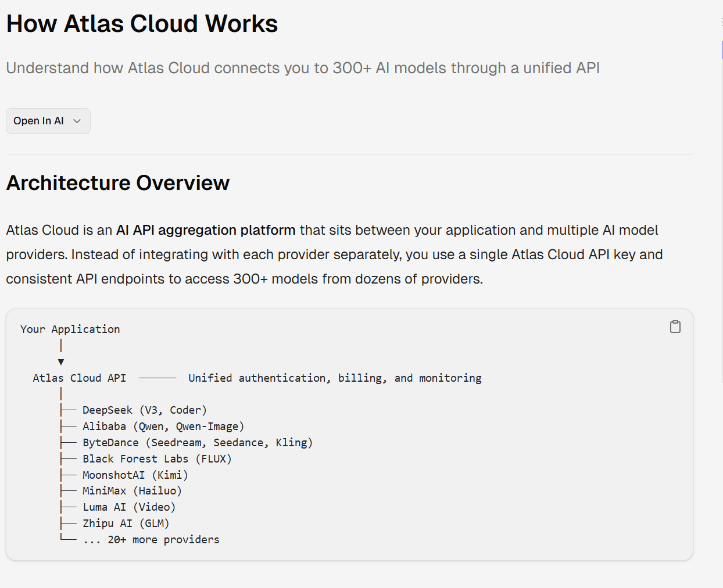Click the Unified authentication, billing, and monitoring text
Screen dimensions: 723x588
(x=335, y=378)
